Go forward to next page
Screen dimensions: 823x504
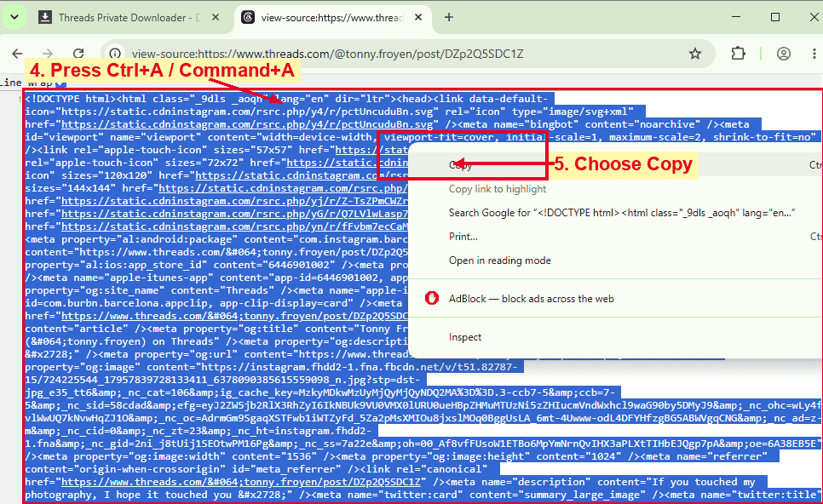tap(48, 54)
